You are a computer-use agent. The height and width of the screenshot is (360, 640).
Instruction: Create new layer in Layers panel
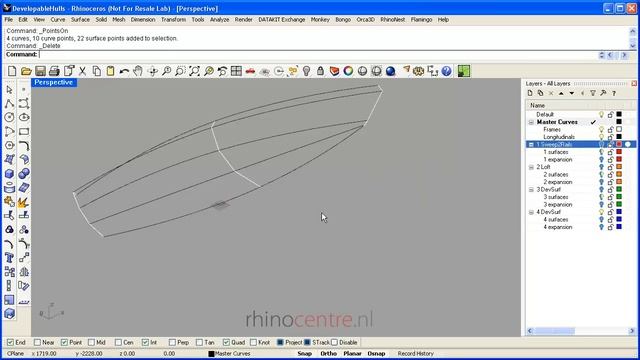pyautogui.click(x=530, y=93)
